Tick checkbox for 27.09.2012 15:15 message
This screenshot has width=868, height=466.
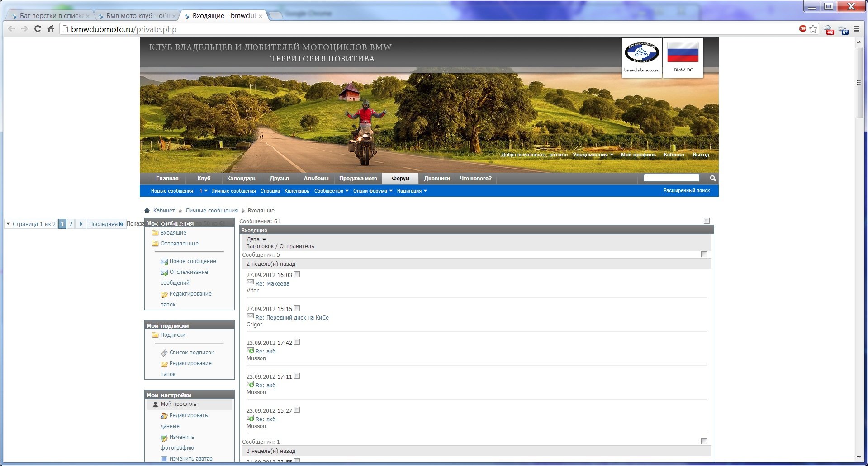(x=297, y=308)
